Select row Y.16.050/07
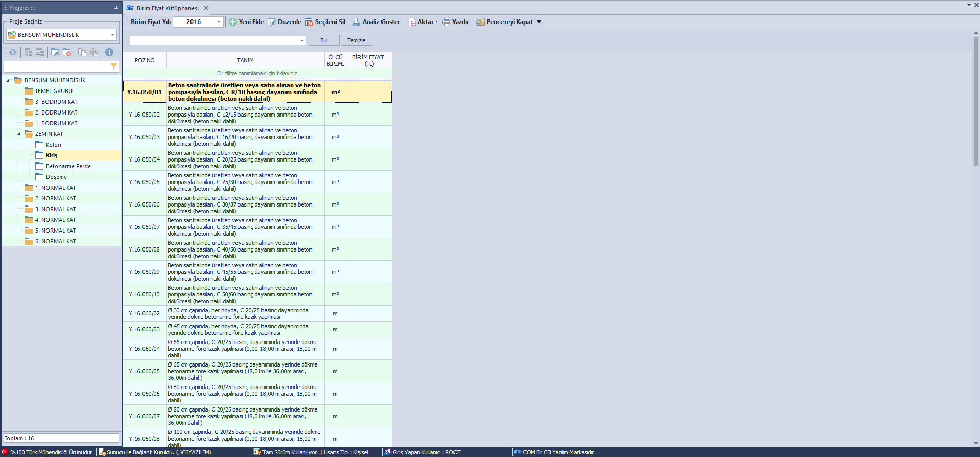 [257, 227]
